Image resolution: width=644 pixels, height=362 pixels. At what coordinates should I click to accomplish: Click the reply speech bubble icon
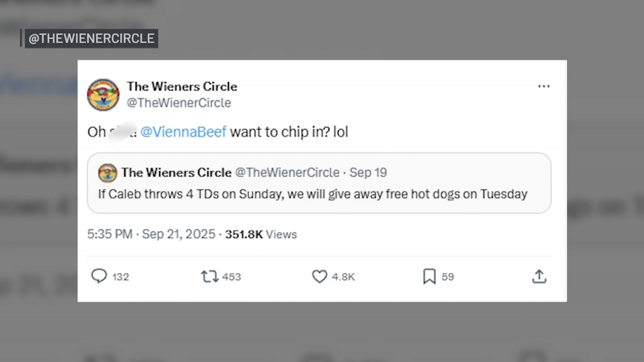point(99,276)
